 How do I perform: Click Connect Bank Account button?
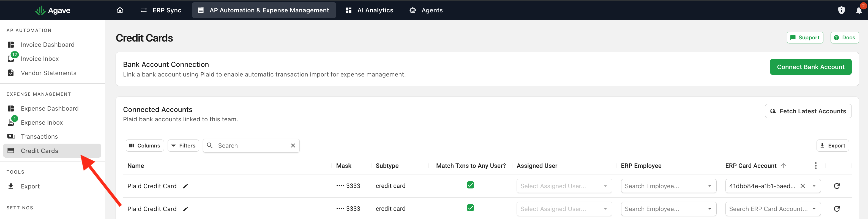point(810,67)
